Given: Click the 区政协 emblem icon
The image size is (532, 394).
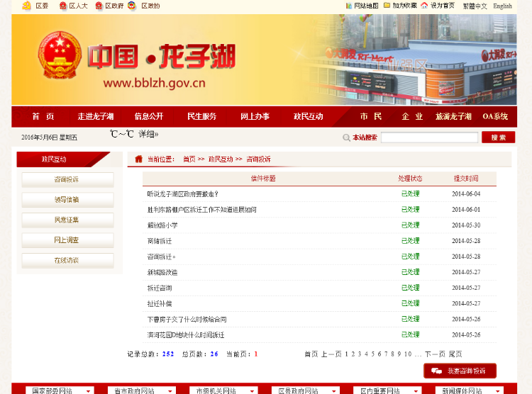Looking at the screenshot, I should tap(132, 6).
